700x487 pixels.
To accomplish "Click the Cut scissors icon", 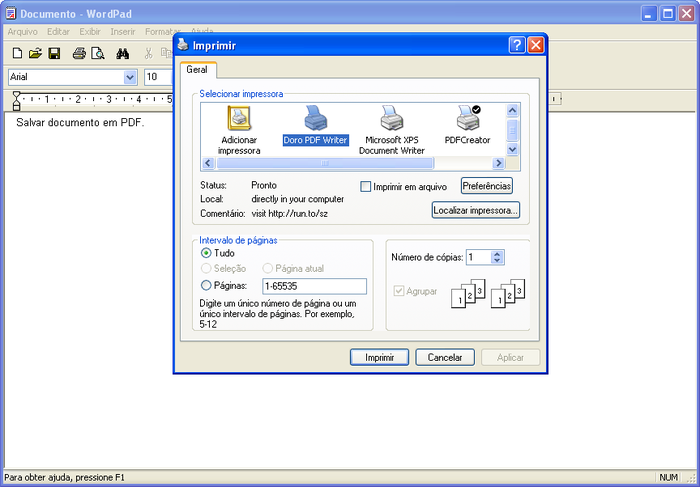I will click(x=148, y=54).
